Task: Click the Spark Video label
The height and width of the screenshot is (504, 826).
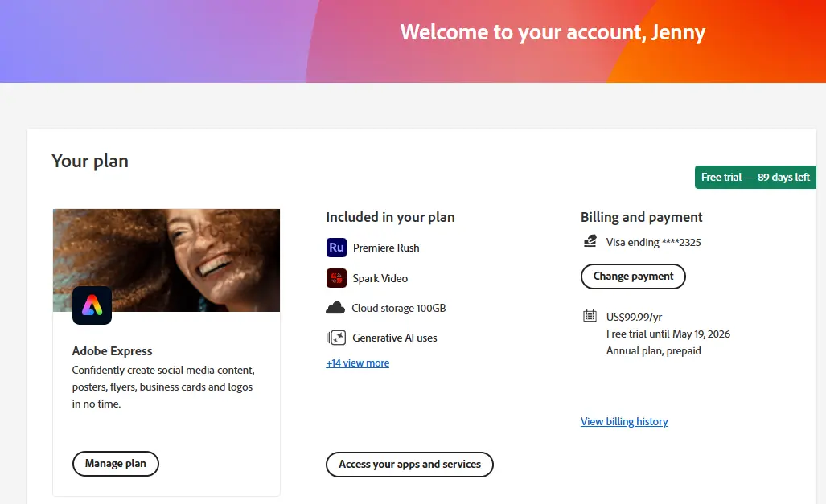Action: click(x=380, y=278)
